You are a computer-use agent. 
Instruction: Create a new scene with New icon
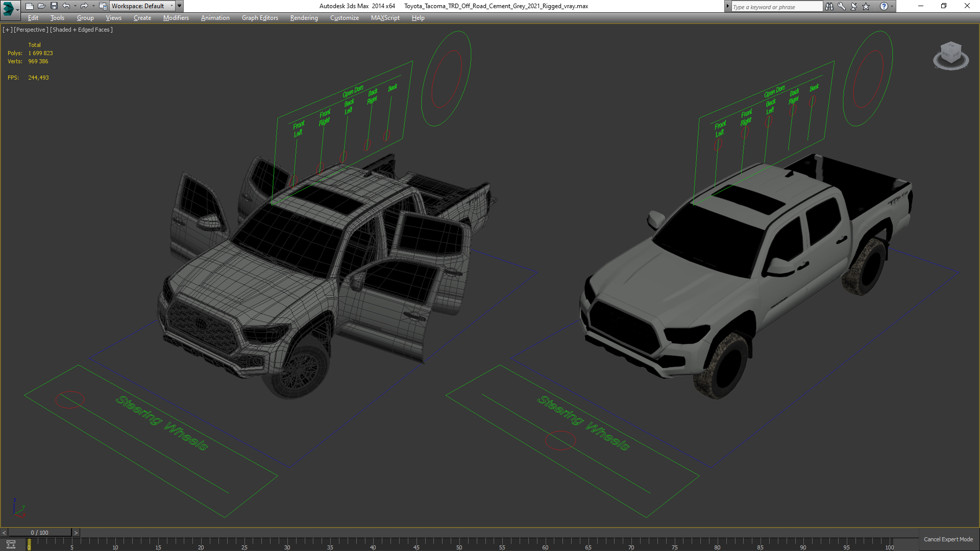29,6
